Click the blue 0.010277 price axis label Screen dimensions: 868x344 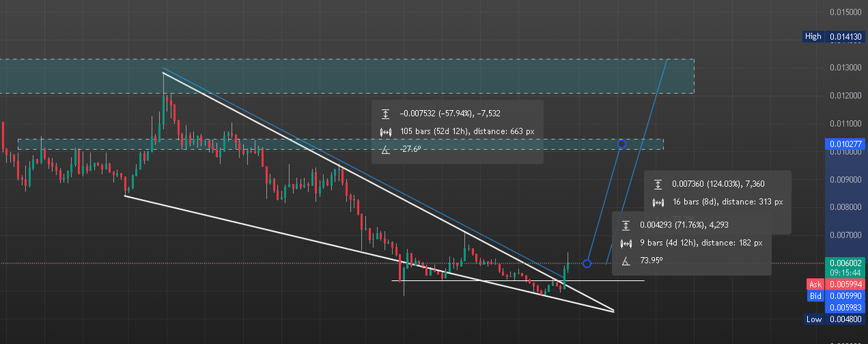[x=846, y=144]
